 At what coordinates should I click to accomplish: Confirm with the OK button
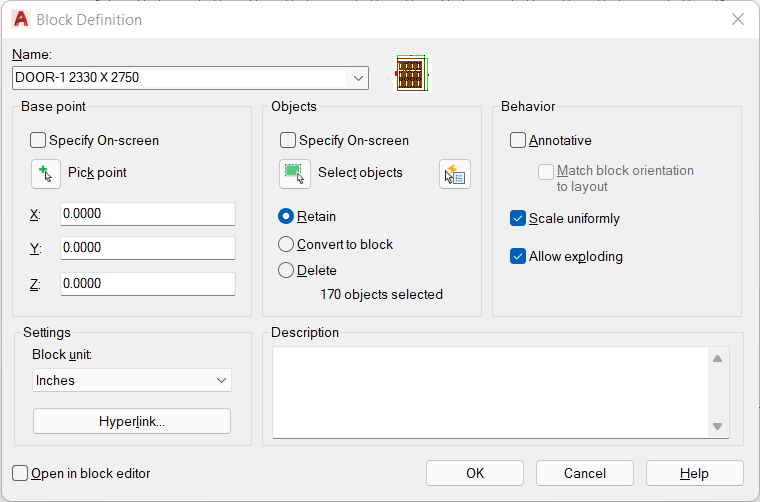coord(475,473)
